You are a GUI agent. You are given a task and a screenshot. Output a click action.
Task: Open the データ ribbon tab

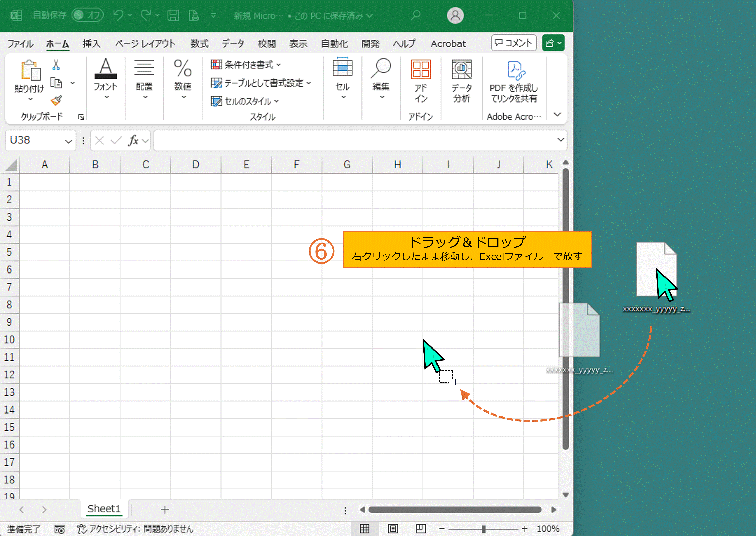233,44
